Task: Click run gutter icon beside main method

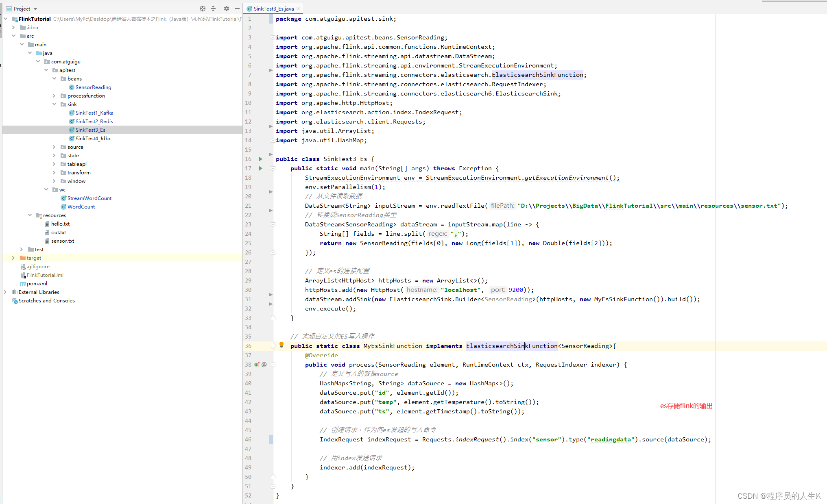Action: click(x=261, y=168)
